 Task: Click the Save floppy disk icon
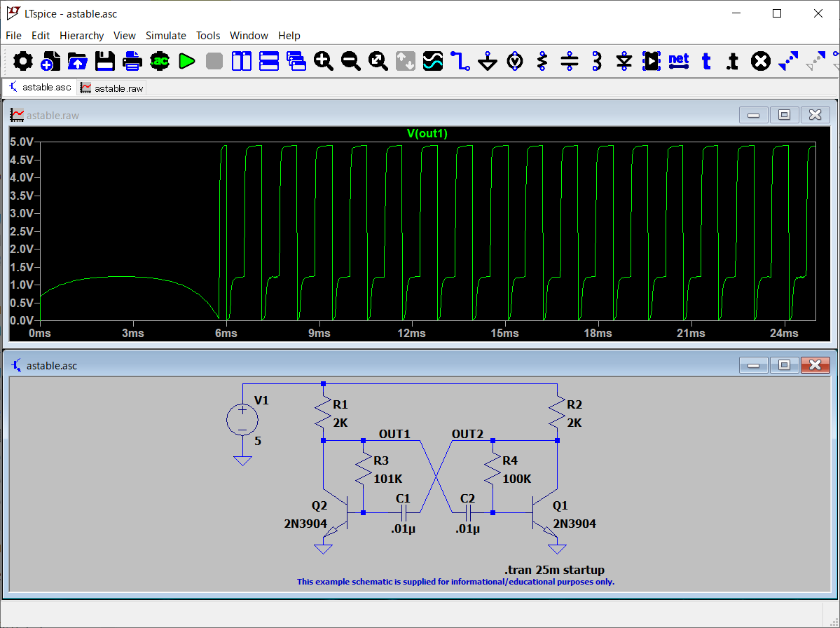click(105, 62)
